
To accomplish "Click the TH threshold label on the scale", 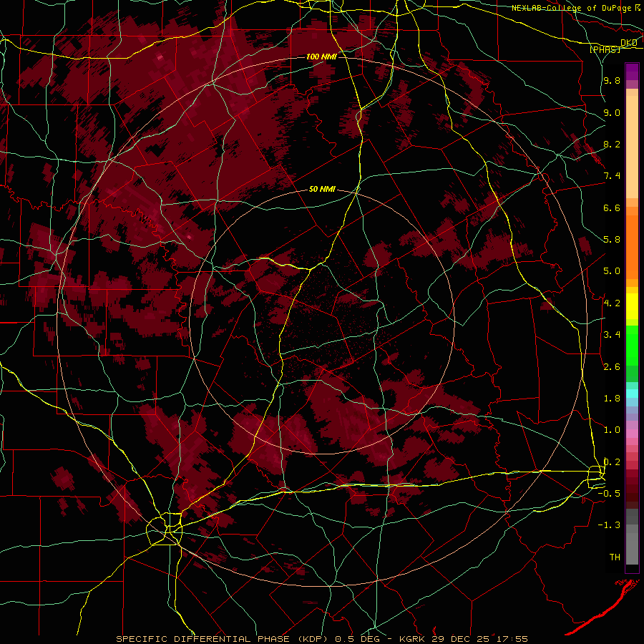I will pyautogui.click(x=615, y=557).
